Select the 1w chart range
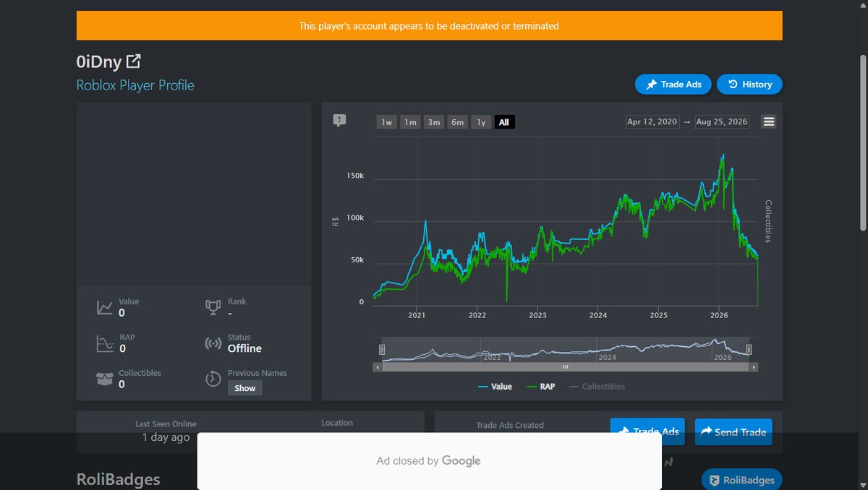The height and width of the screenshot is (490, 868). pyautogui.click(x=387, y=122)
